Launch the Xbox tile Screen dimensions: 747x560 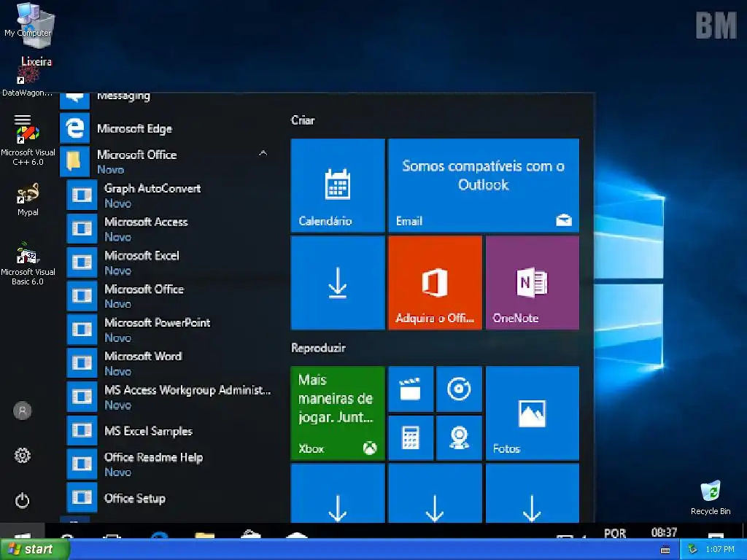[x=337, y=413]
